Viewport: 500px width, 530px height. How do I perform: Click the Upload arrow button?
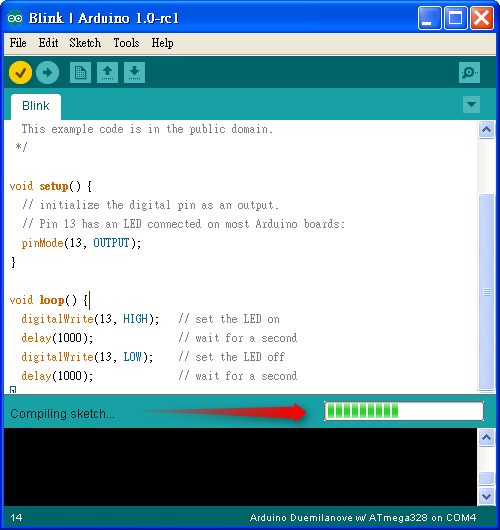click(x=47, y=72)
